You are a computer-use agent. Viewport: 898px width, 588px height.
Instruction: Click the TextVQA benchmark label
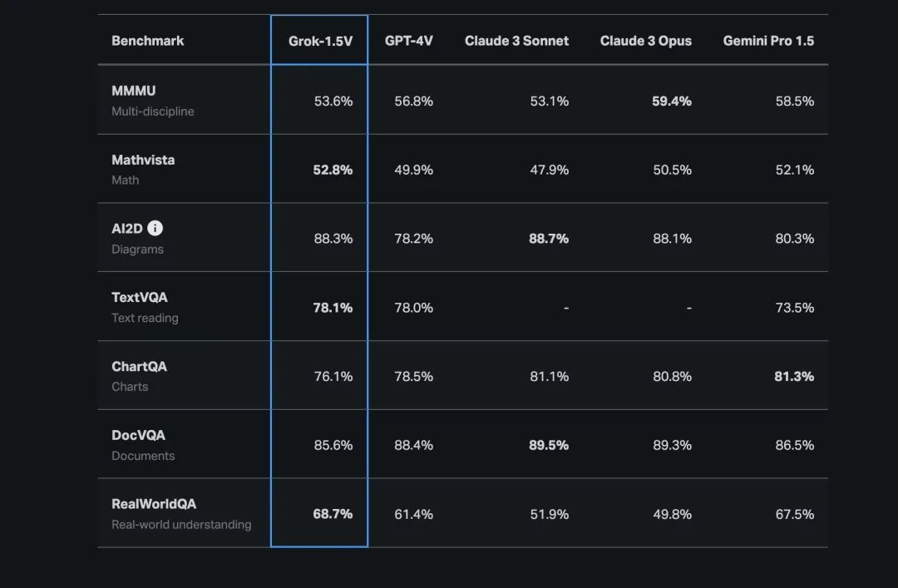tap(140, 297)
